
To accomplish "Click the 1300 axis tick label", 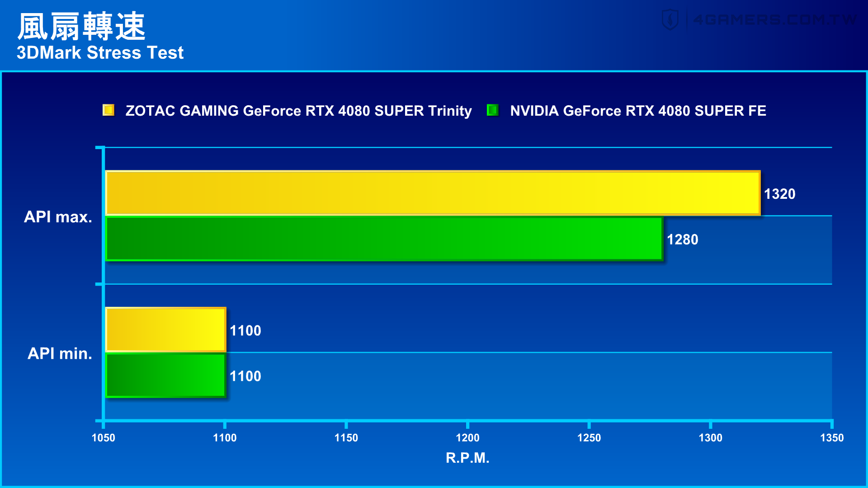I will [x=710, y=438].
